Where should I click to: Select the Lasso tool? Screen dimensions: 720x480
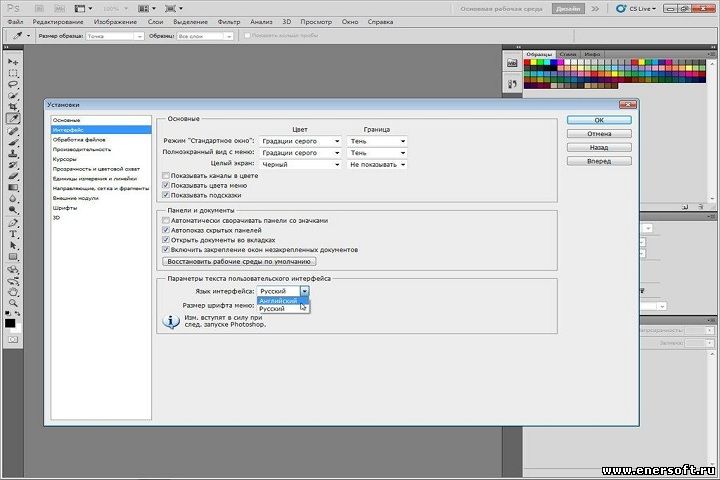pos(13,85)
